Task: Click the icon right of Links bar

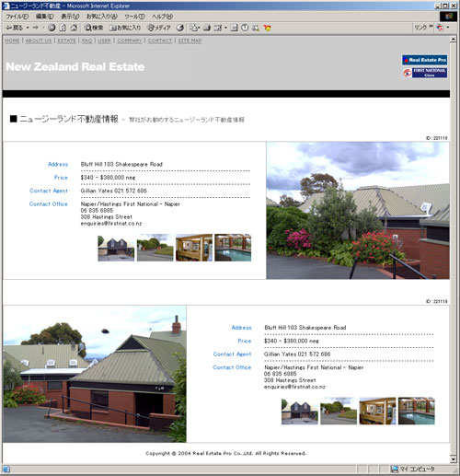Action: pos(440,28)
